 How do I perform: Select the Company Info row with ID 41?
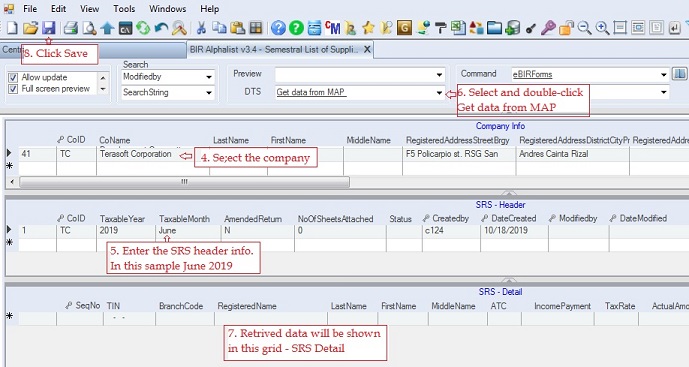point(9,153)
